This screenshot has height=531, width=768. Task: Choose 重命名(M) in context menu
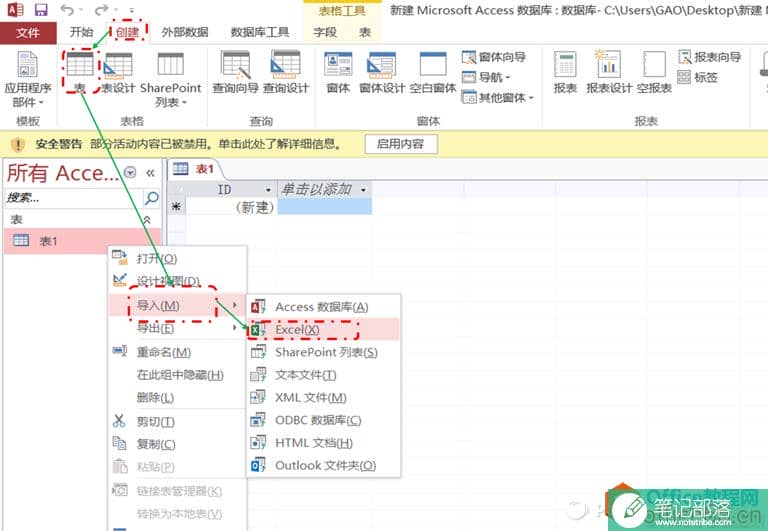[x=177, y=352]
